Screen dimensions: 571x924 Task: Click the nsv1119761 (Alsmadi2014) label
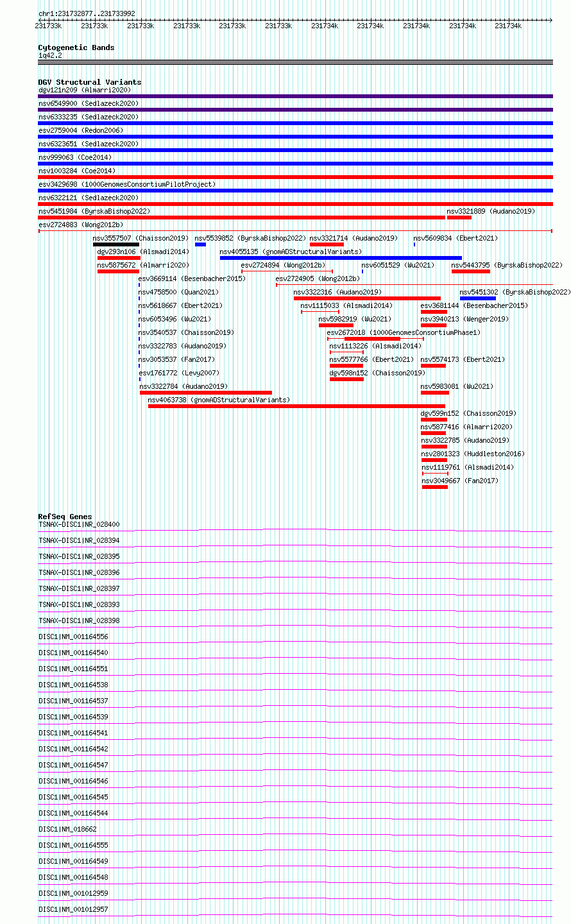[468, 467]
